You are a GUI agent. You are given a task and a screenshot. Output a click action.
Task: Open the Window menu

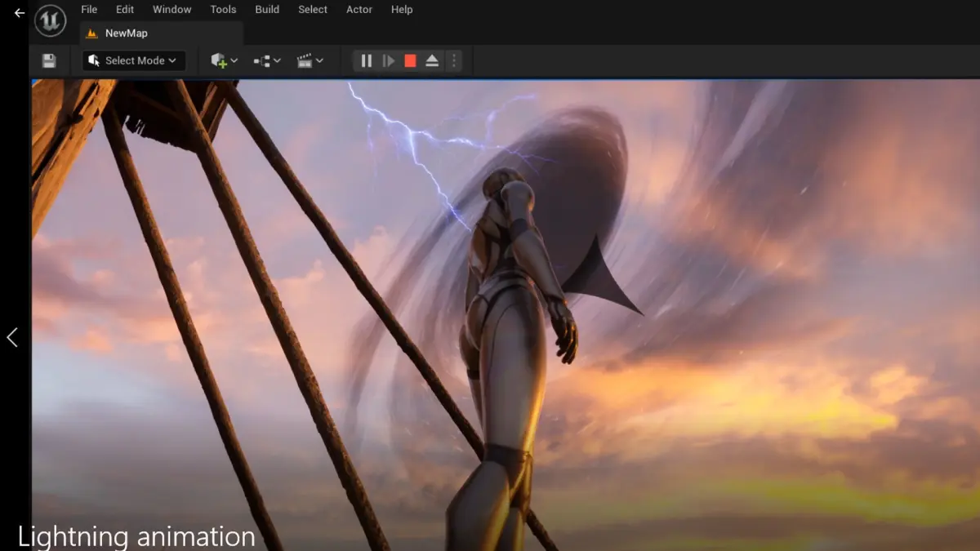tap(172, 10)
